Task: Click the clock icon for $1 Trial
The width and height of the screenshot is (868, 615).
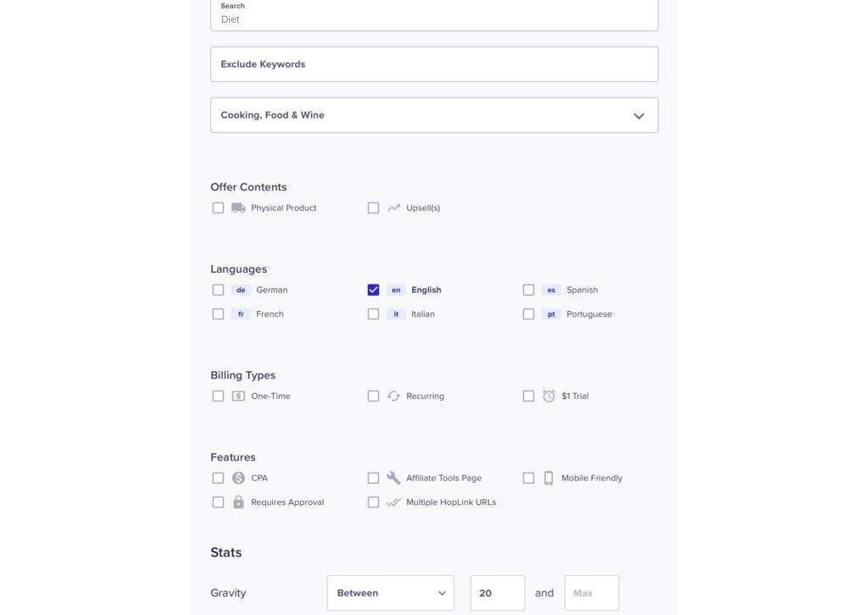Action: pyautogui.click(x=548, y=396)
